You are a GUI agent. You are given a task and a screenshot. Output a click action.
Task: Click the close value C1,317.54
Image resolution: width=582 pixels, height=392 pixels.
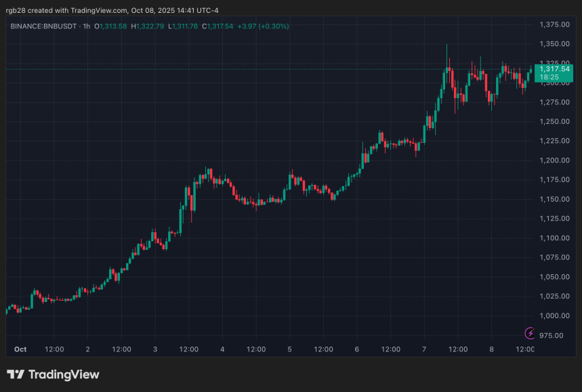tap(218, 26)
